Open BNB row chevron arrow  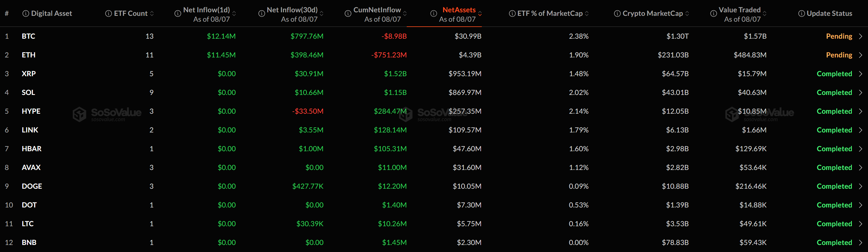point(860,243)
